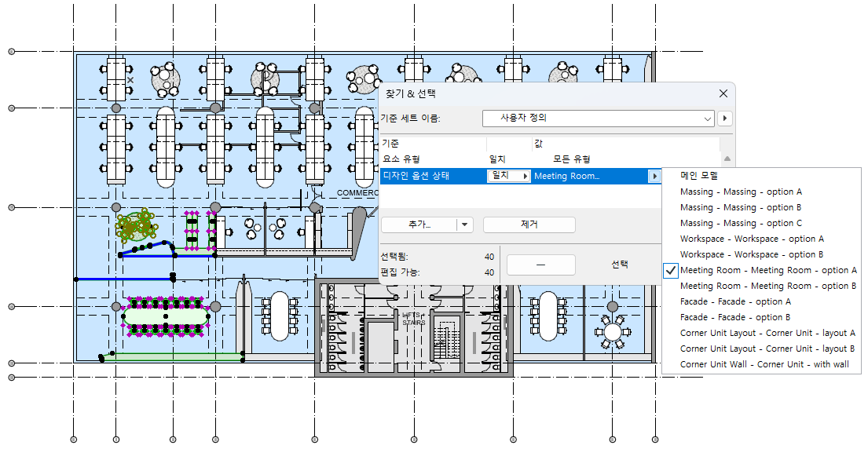This screenshot has width=868, height=449.
Task: Choose Massing - Massing - option B
Action: click(x=761, y=207)
